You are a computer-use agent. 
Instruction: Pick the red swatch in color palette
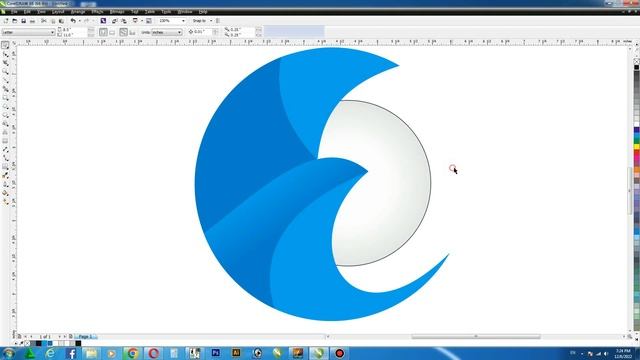click(x=637, y=153)
